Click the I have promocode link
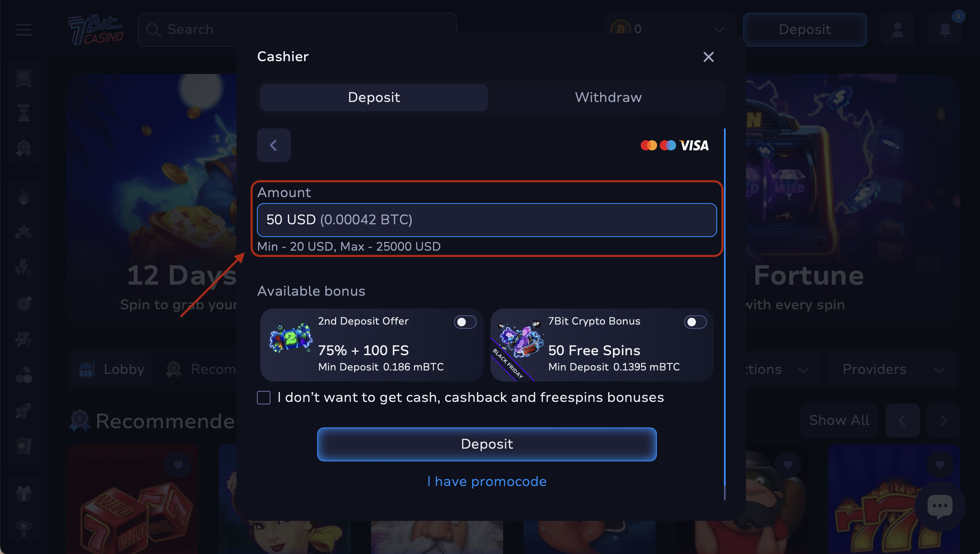This screenshot has width=980, height=554. [487, 481]
